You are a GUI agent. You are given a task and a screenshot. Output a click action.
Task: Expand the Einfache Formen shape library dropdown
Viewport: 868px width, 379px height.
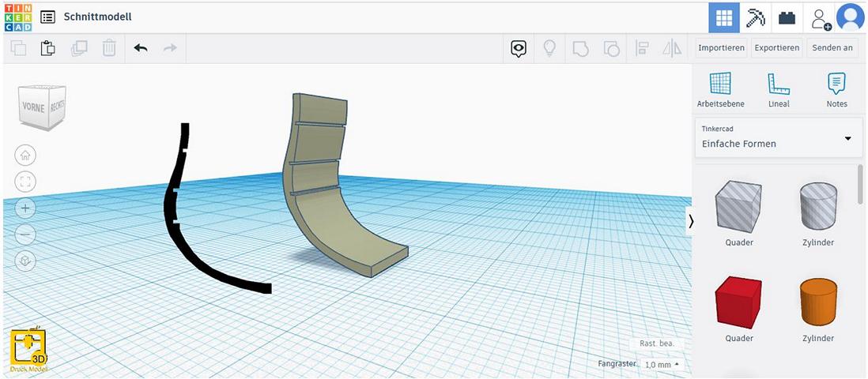tap(847, 139)
